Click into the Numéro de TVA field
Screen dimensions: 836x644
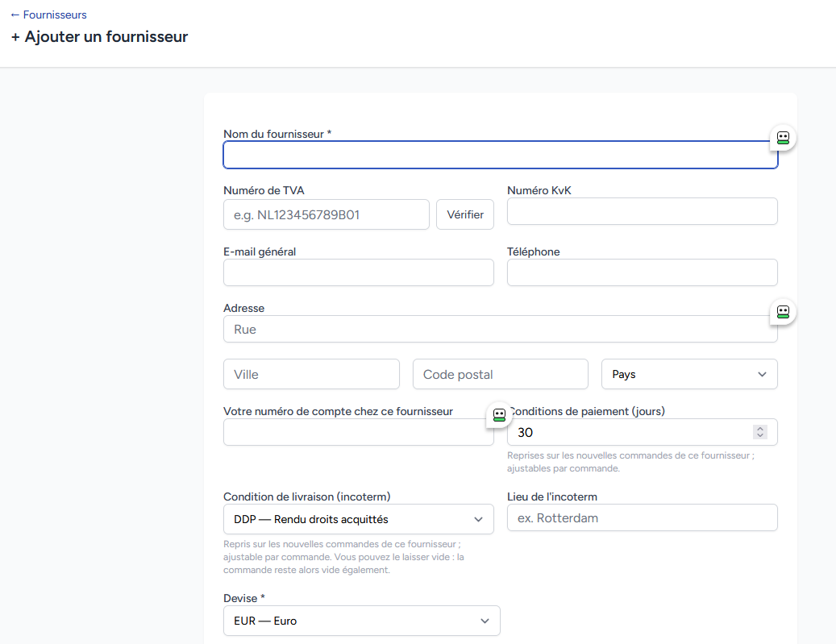326,214
